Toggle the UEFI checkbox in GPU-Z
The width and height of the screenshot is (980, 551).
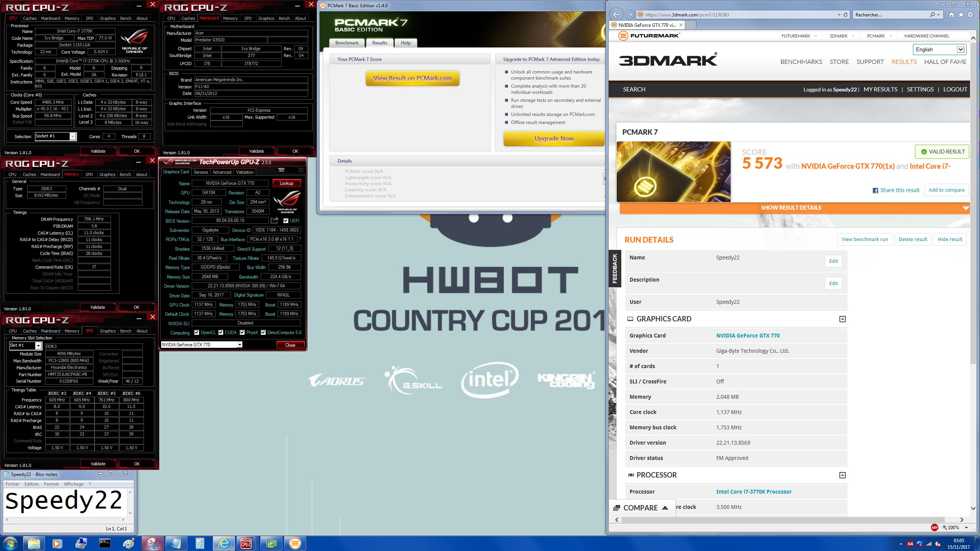(x=286, y=220)
